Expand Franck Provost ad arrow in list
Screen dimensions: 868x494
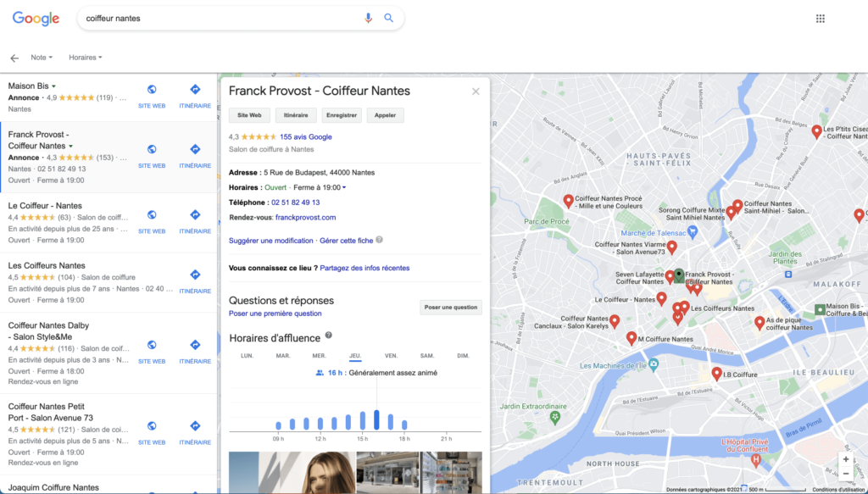[70, 147]
